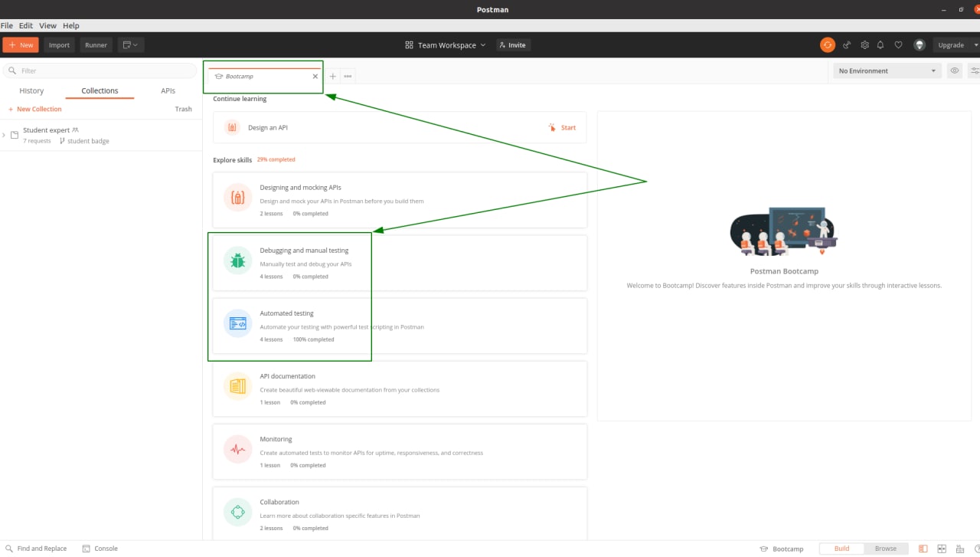Create a New Collection

pos(34,109)
